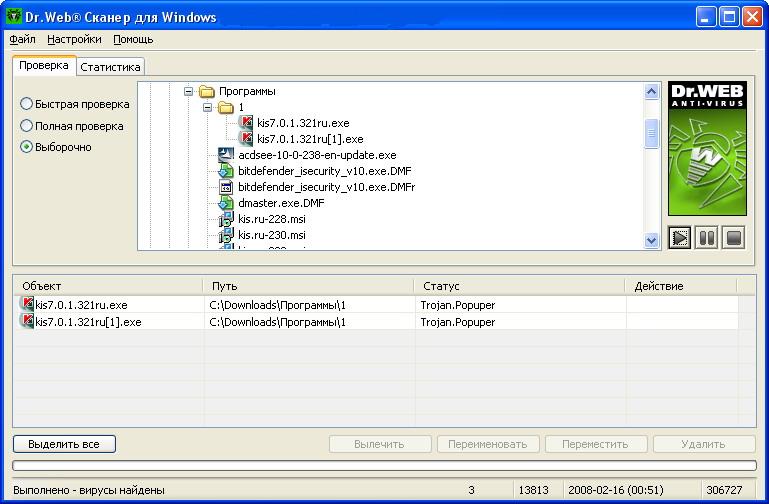Select acdsee-10-0-238-en-update.exe name in tree
This screenshot has height=504, width=769.
point(317,155)
